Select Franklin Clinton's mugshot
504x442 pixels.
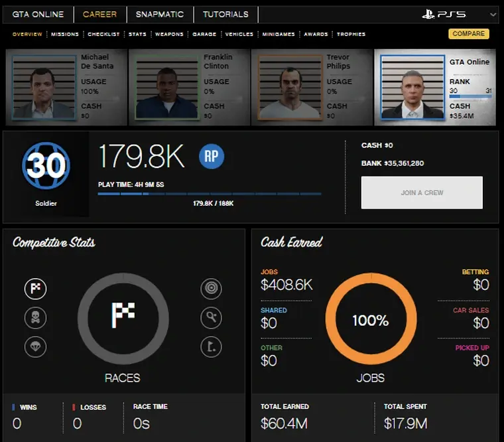[162, 88]
